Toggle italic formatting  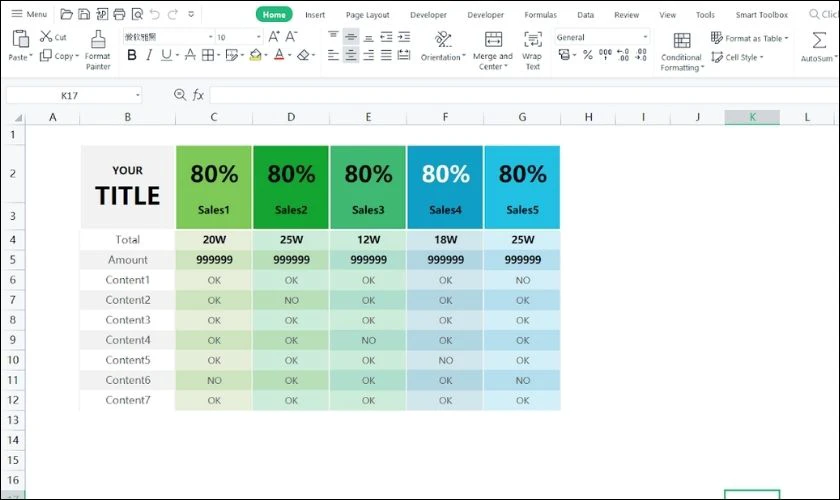tap(149, 55)
